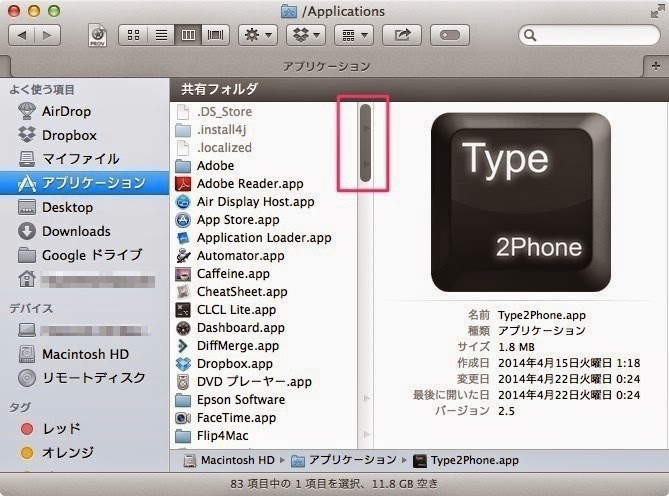Screen dimensions: 669x496
Task: Switch to column view
Action: [188, 35]
